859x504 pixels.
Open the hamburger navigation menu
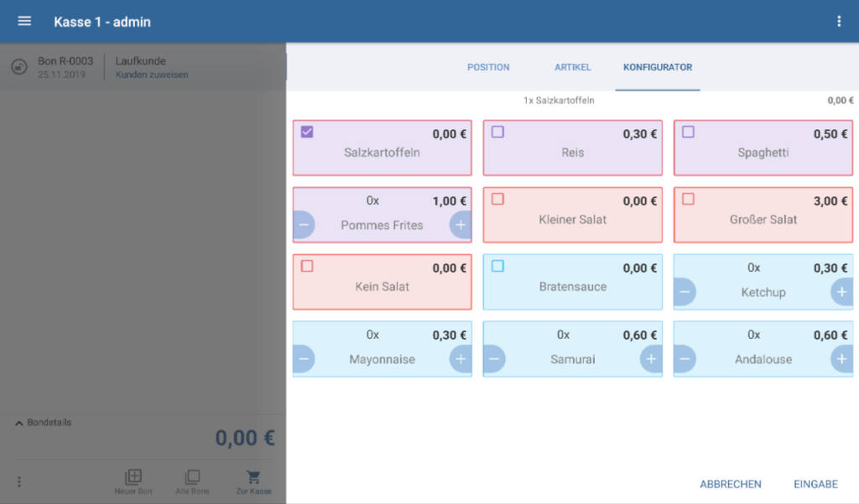pyautogui.click(x=24, y=21)
